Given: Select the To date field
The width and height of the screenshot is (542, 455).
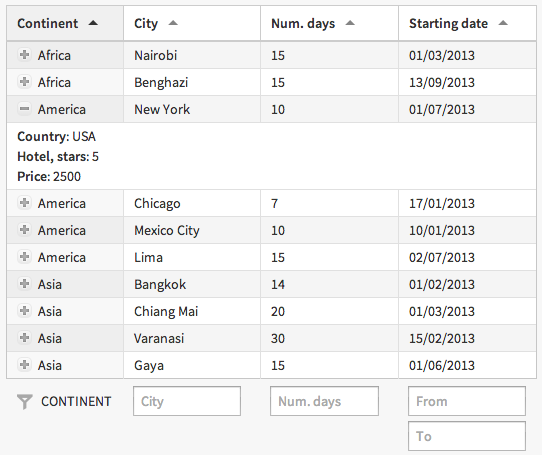Looking at the screenshot, I should tap(467, 436).
